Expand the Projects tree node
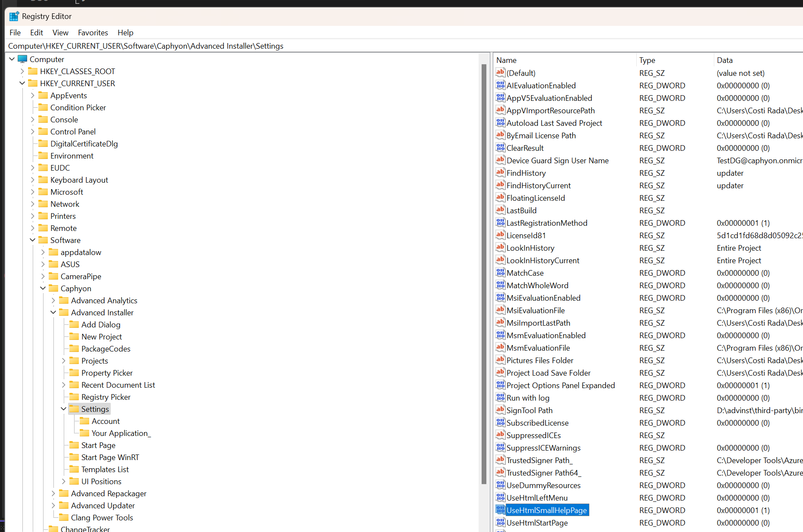Image resolution: width=803 pixels, height=532 pixels. click(64, 361)
